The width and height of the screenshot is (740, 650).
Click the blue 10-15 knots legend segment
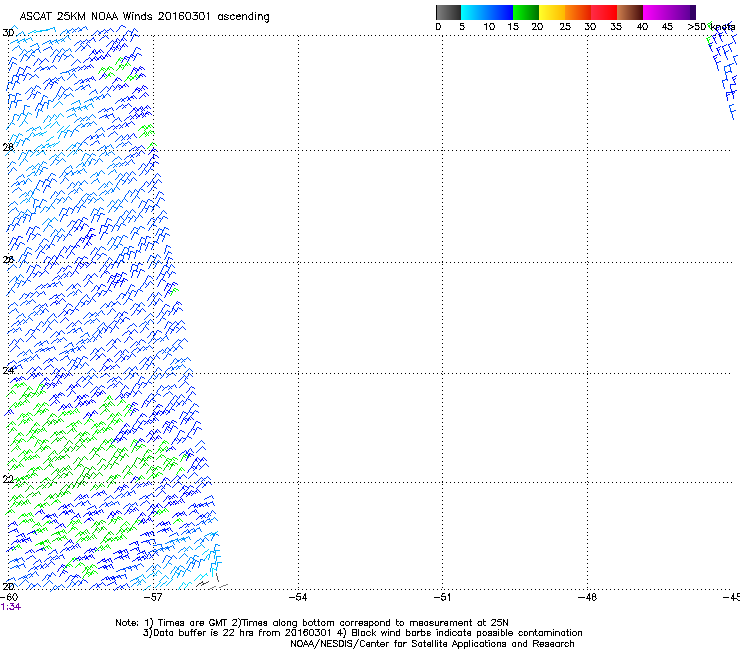click(x=500, y=12)
